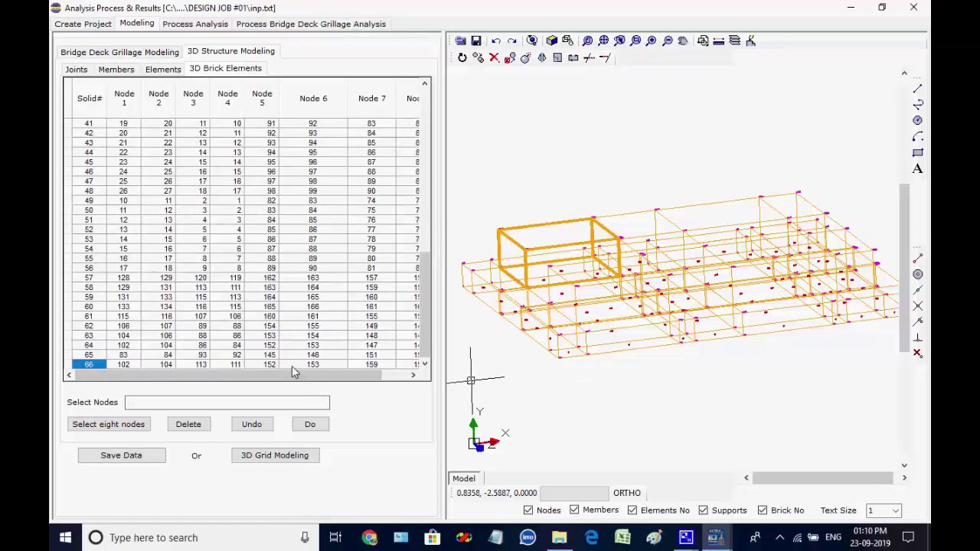Click the red X clear-snaps icon
This screenshot has height=551, width=980.
[917, 353]
